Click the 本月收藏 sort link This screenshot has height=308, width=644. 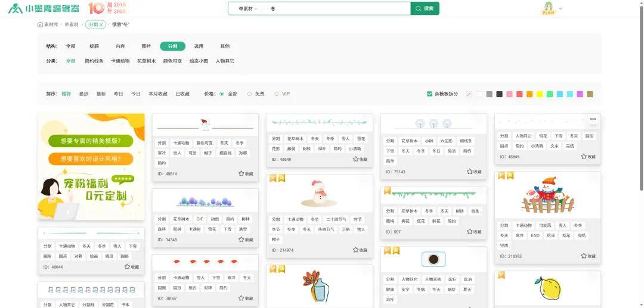click(158, 94)
